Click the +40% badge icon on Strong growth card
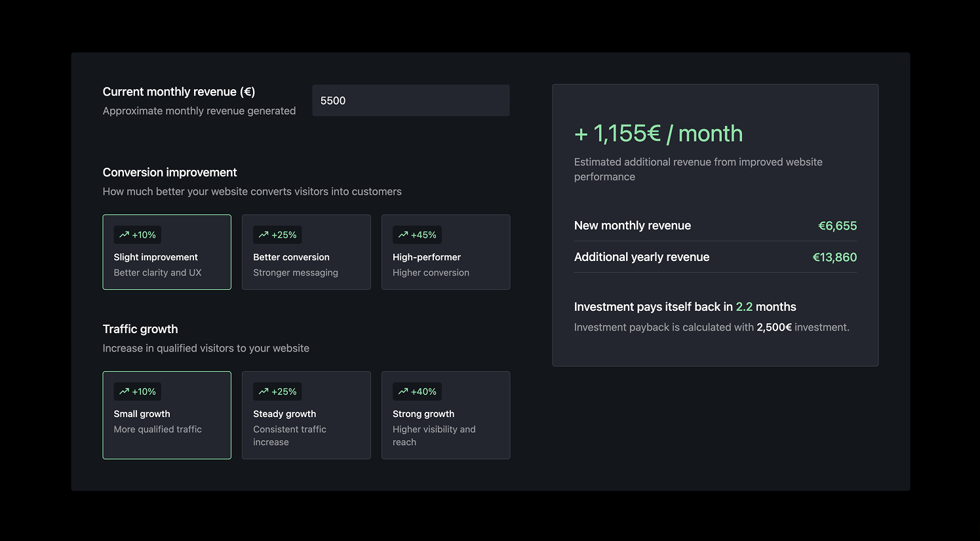Viewport: 980px width, 541px height. [x=404, y=391]
